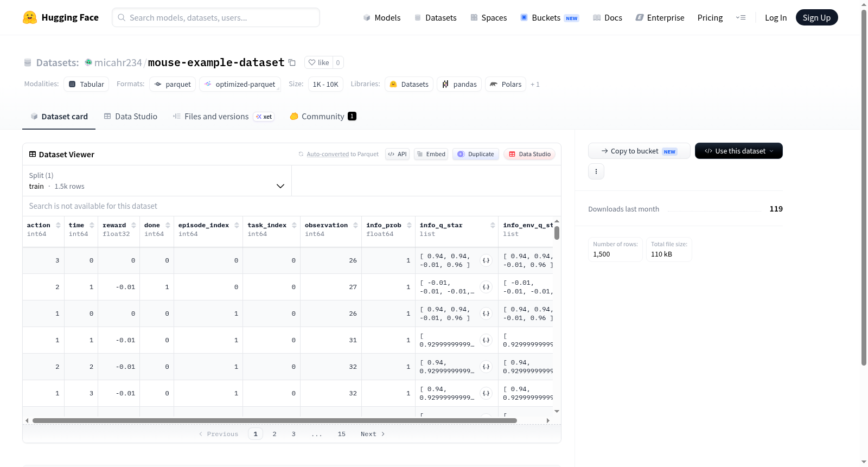Expand info_q_star JSON in the time 3 row
Image resolution: width=868 pixels, height=467 pixels.
[x=486, y=393]
